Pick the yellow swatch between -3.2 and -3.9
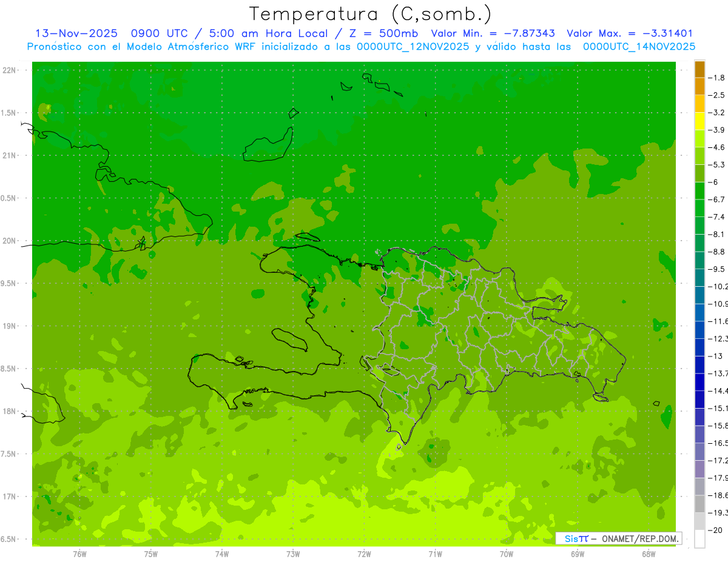 [699, 121]
